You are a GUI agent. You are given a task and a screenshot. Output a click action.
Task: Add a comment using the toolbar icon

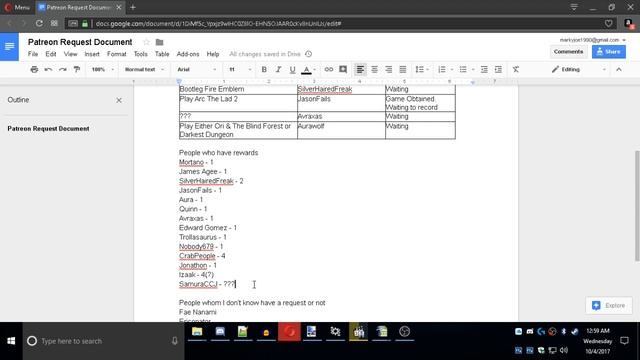[343, 69]
